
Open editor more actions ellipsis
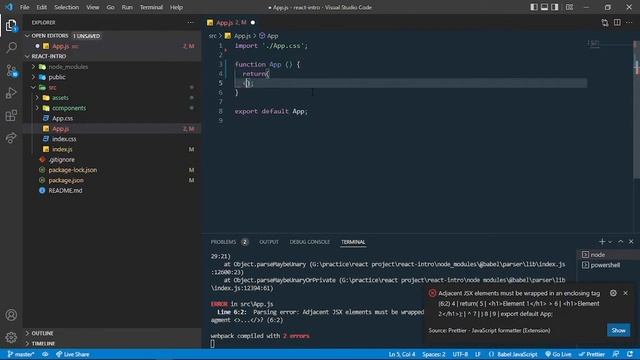[629, 22]
